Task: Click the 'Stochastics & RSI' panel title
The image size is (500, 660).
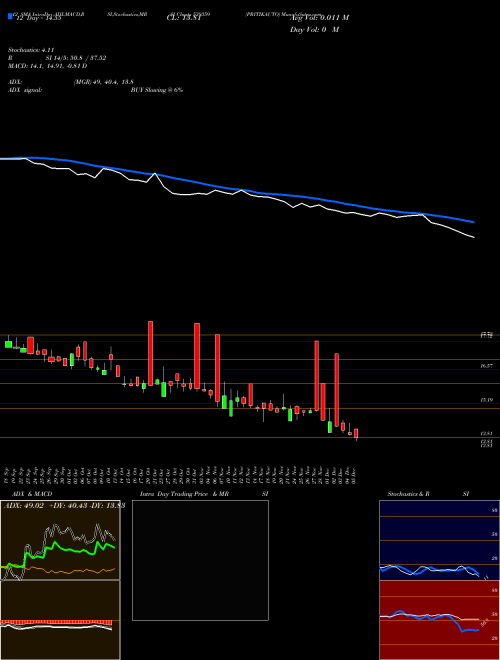Action: pyautogui.click(x=428, y=494)
